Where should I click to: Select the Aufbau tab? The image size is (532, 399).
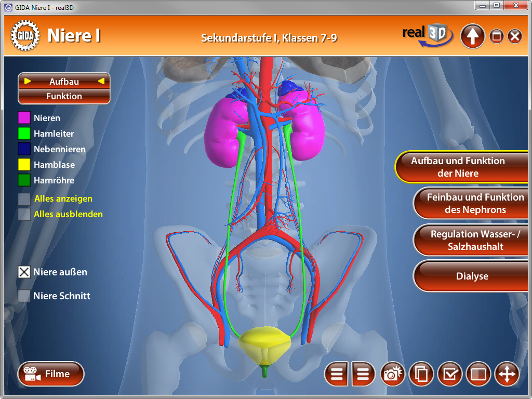click(64, 82)
